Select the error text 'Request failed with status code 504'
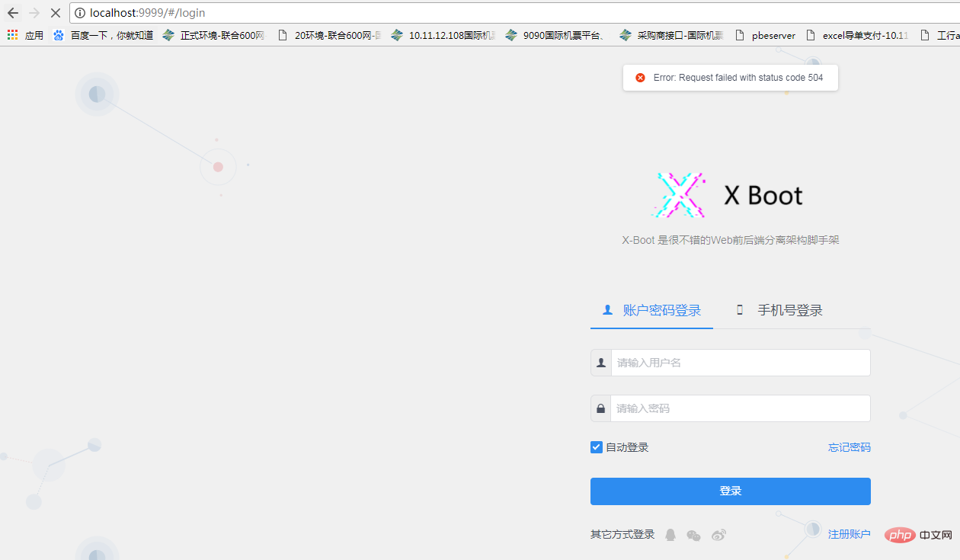The height and width of the screenshot is (560, 960). 751,78
